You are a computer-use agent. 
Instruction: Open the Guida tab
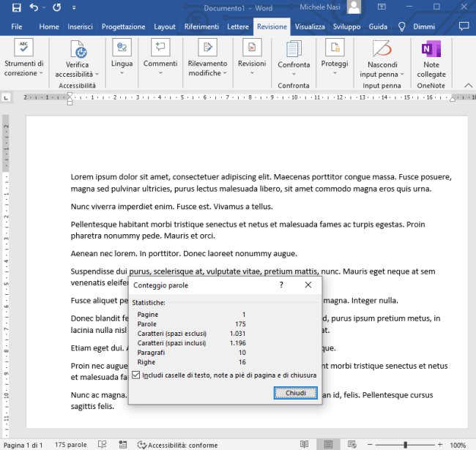point(378,26)
